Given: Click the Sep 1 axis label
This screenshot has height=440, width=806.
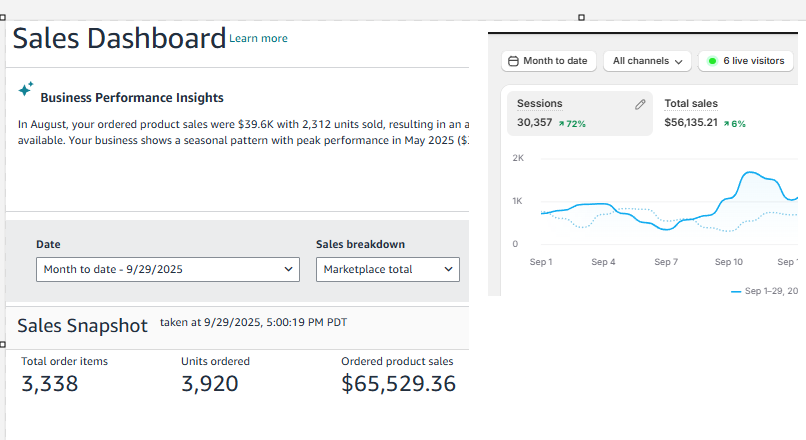Looking at the screenshot, I should (541, 262).
